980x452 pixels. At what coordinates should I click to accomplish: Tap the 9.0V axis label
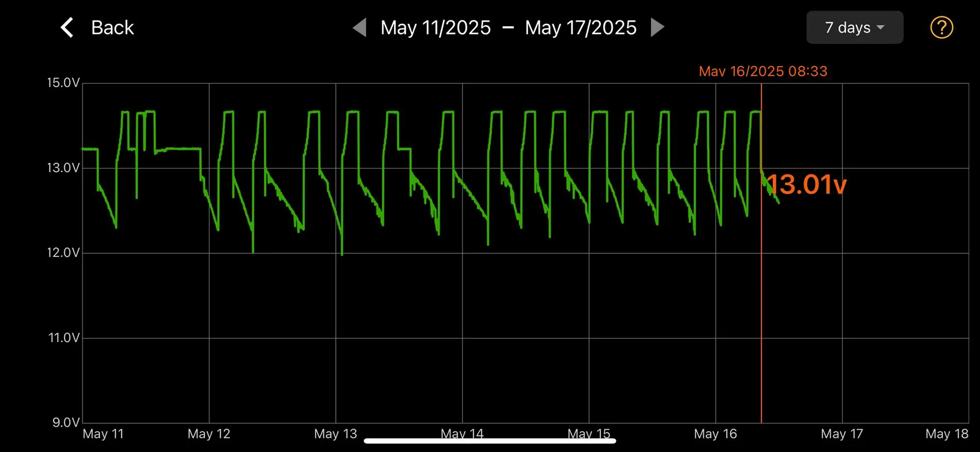(66, 423)
